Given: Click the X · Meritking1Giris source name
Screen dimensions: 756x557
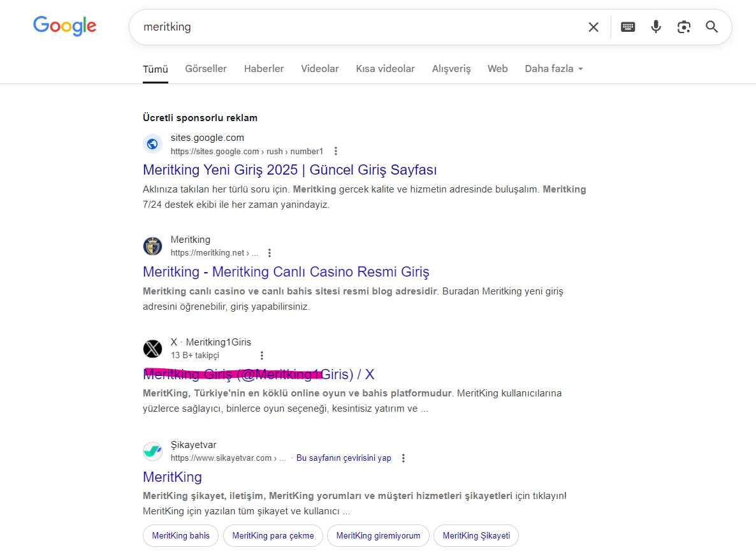Looking at the screenshot, I should 211,342.
